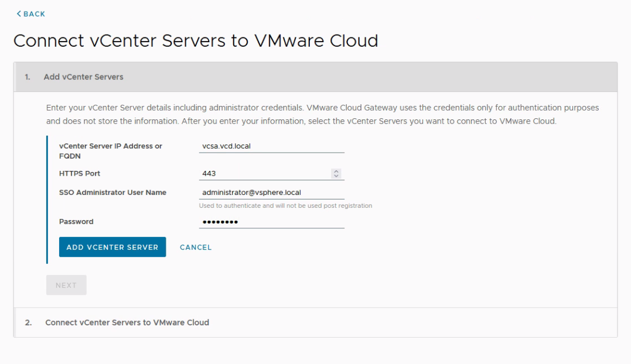Image resolution: width=631 pixels, height=364 pixels.
Task: Focus the vCenter Server IP Address field
Action: pyautogui.click(x=271, y=146)
